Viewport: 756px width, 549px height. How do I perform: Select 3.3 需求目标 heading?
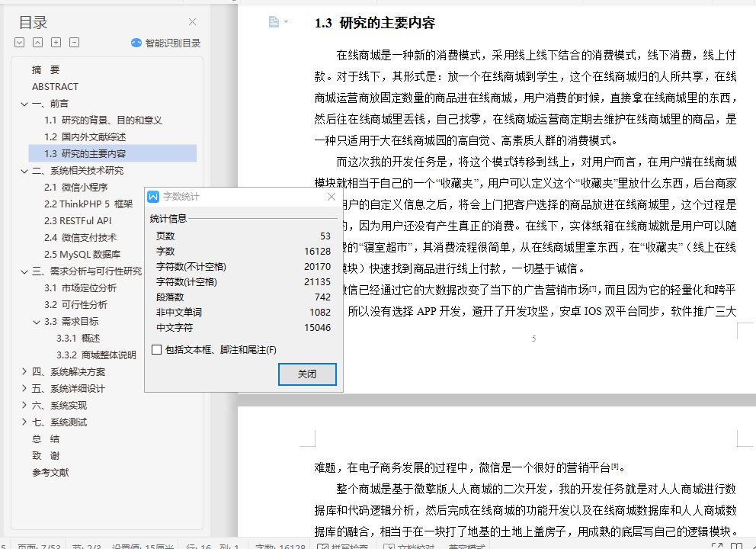[72, 321]
